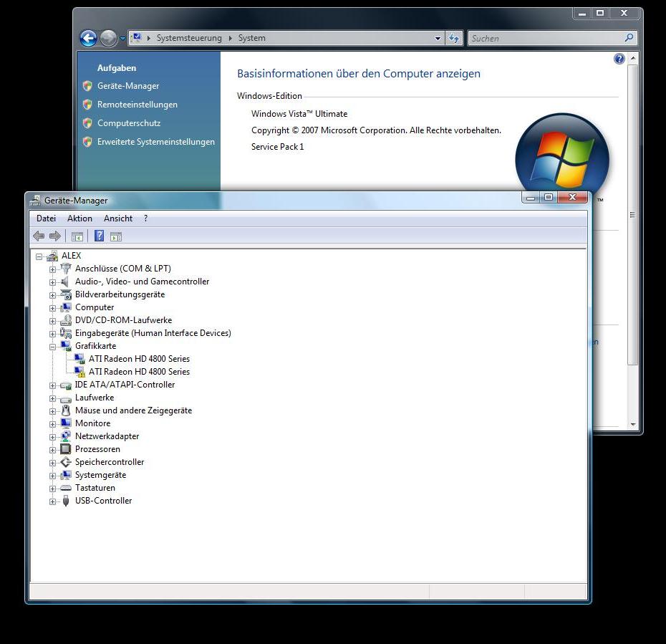Open Computerschutz in the System window

pos(129,123)
